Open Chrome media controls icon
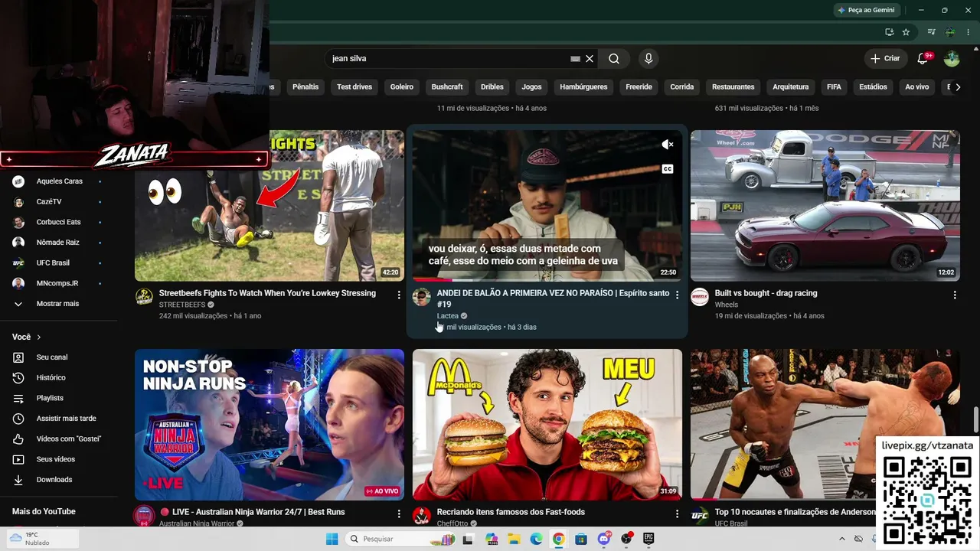Image resolution: width=980 pixels, height=551 pixels. coord(931,32)
